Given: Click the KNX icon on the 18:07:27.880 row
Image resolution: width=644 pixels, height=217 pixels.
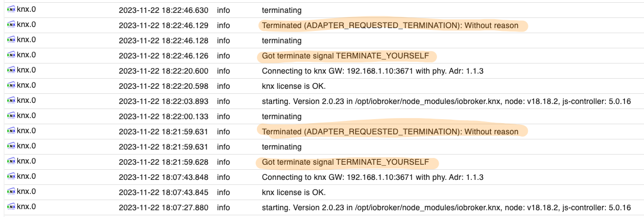Looking at the screenshot, I should coord(11,207).
